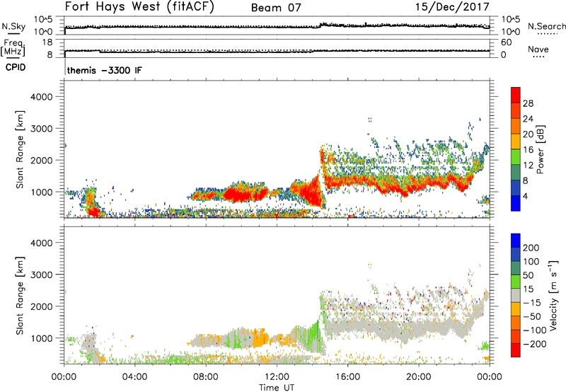This screenshot has height=392, width=566.
Task: Click the '1000' tick of the velocity panel
Action: [41, 338]
